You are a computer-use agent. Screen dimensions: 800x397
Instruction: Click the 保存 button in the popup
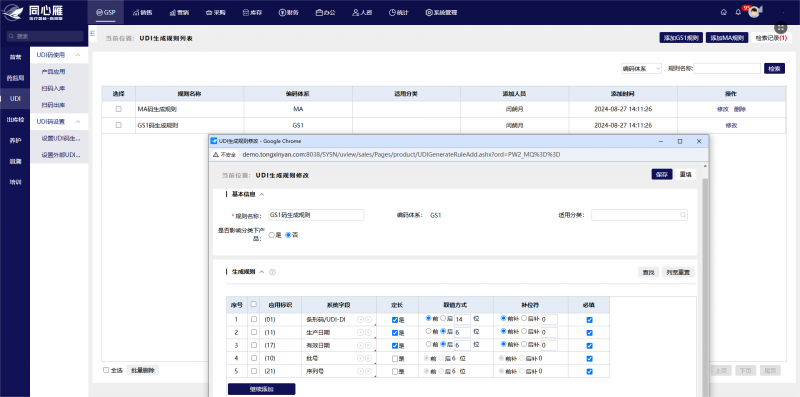[662, 175]
